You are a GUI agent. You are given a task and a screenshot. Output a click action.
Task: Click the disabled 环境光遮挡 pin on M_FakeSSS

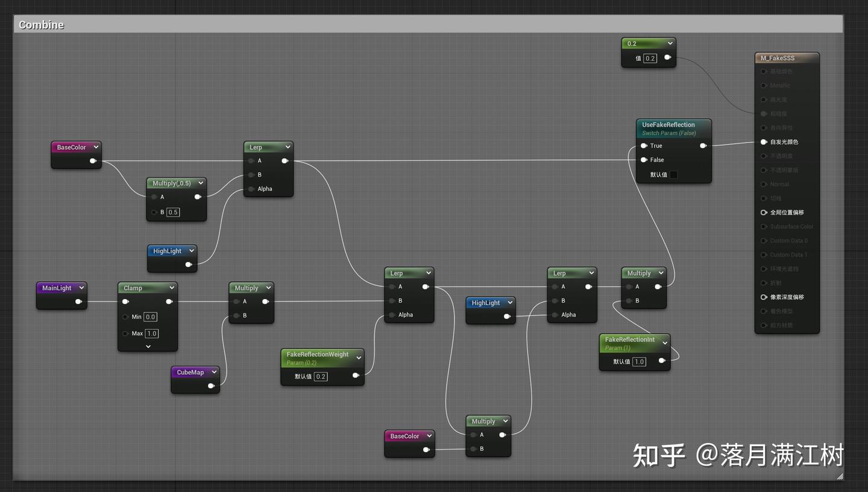click(x=764, y=269)
